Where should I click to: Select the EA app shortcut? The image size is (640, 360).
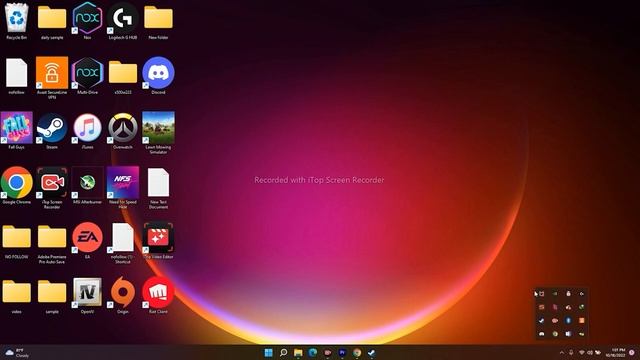pos(87,241)
